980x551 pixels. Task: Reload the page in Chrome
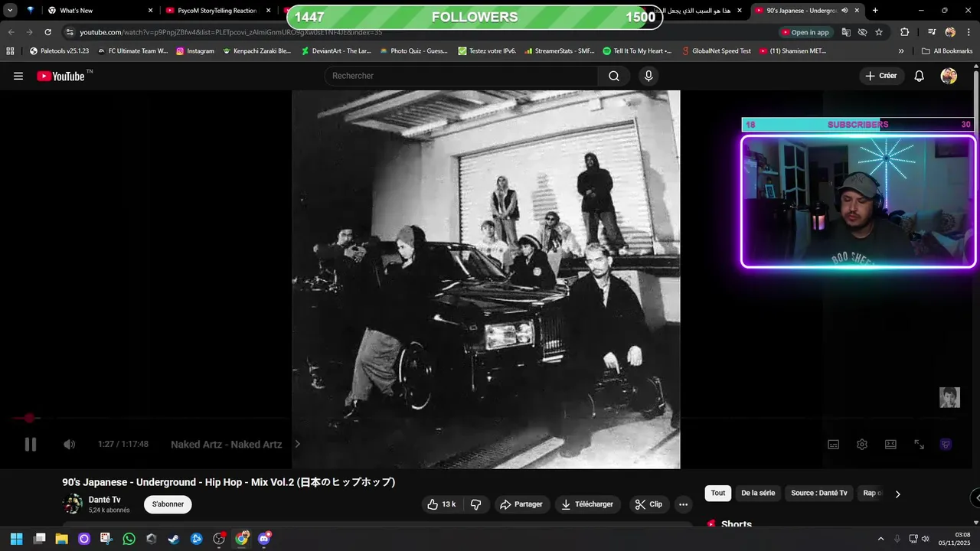coord(48,32)
